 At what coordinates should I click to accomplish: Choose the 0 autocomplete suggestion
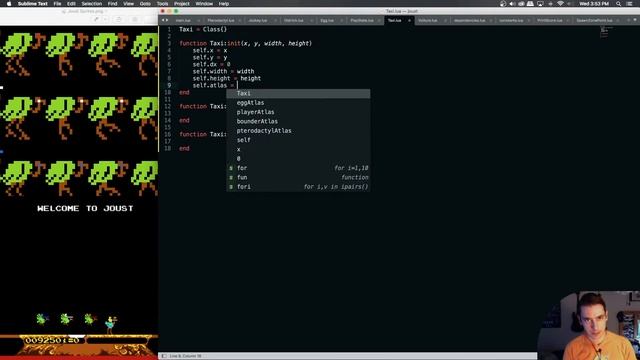point(298,159)
